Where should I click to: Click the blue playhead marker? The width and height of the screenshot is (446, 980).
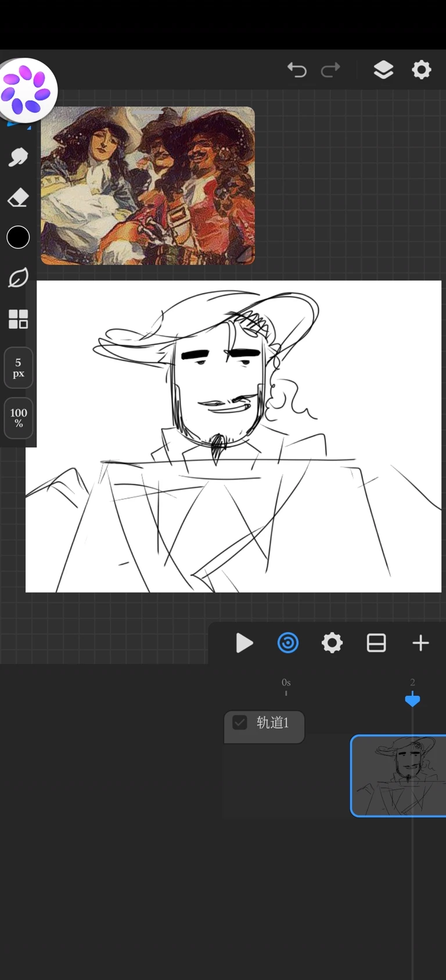412,699
